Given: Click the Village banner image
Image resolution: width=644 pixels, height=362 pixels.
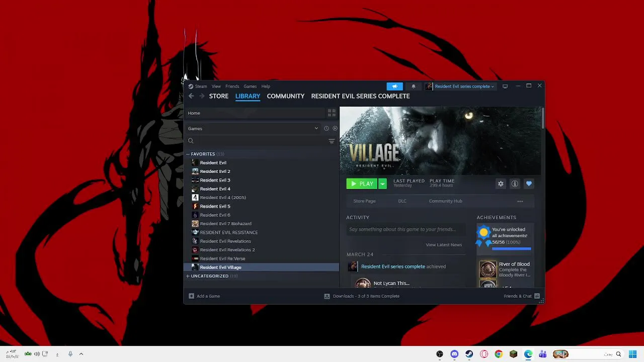Looking at the screenshot, I should point(441,141).
